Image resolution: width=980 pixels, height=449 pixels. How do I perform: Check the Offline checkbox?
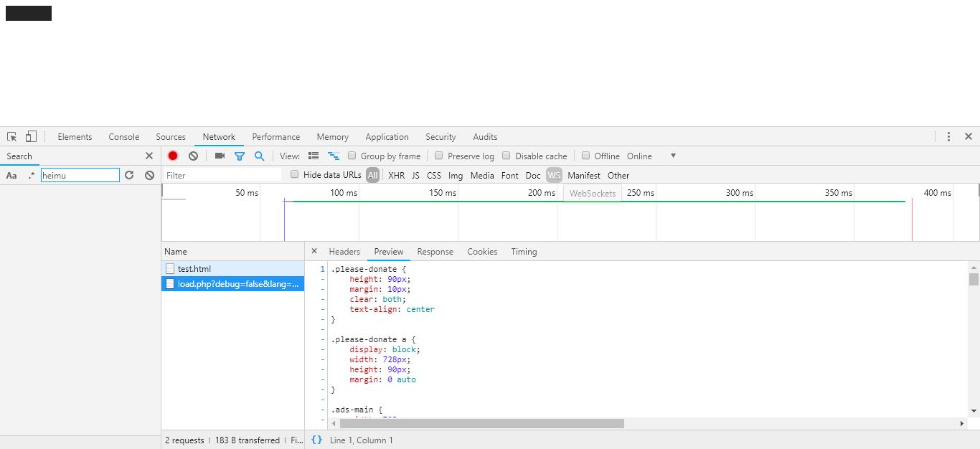(x=585, y=156)
